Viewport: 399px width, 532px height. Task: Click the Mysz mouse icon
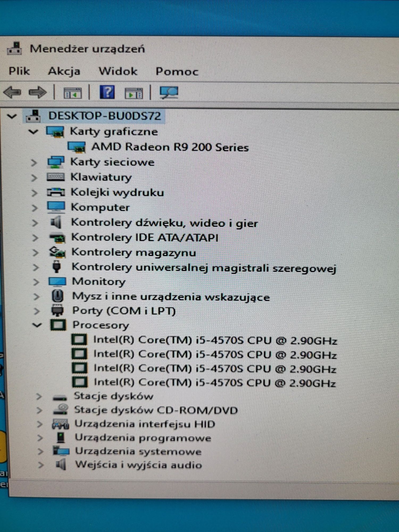(57, 296)
